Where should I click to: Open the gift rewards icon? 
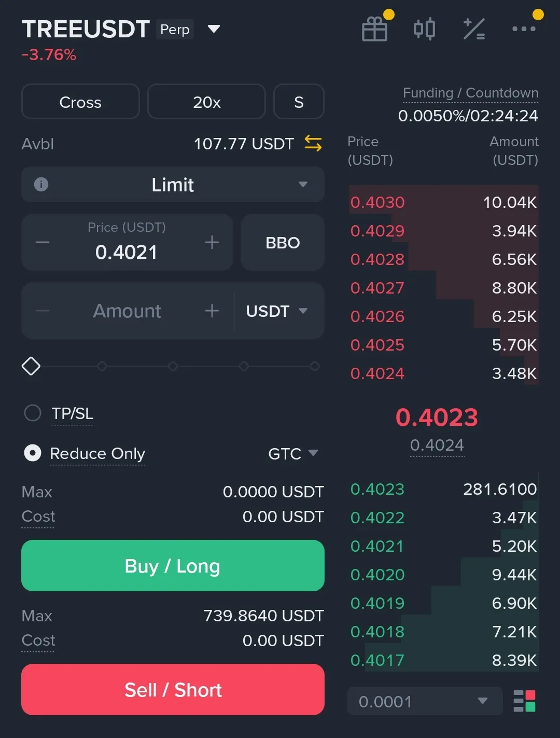(374, 29)
